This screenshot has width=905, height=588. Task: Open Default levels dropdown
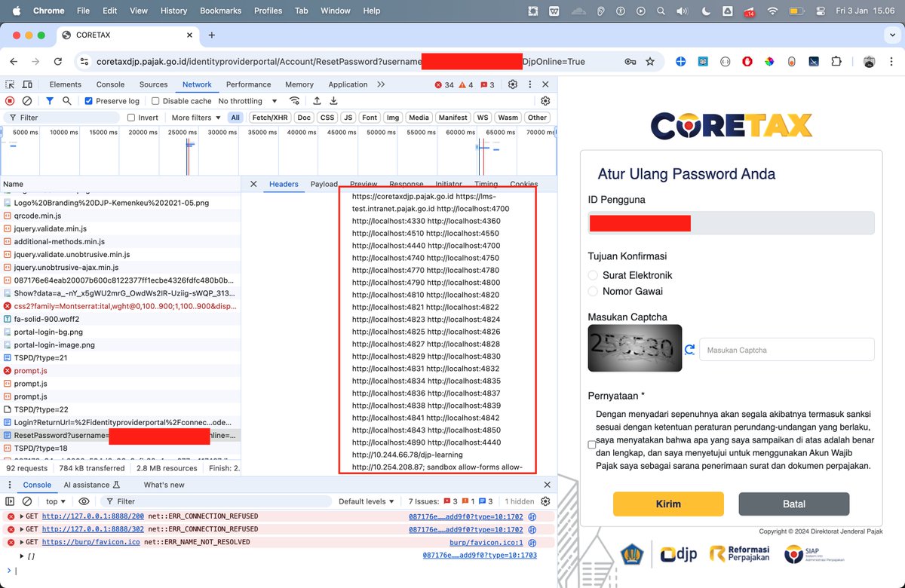(367, 501)
